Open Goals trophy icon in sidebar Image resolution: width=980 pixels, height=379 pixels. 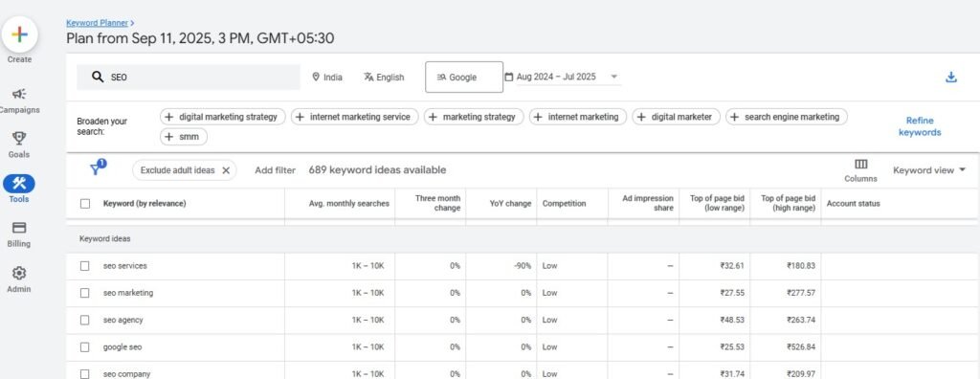pyautogui.click(x=19, y=138)
